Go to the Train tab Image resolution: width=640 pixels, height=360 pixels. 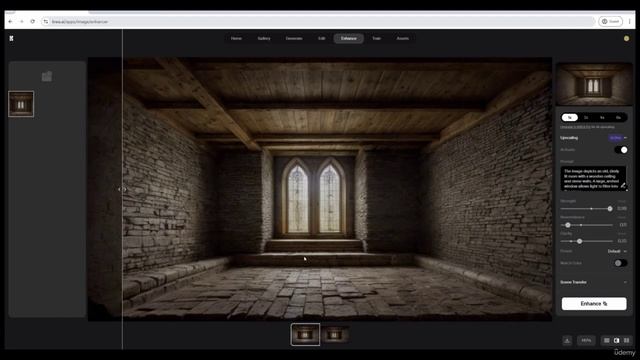[x=376, y=38]
